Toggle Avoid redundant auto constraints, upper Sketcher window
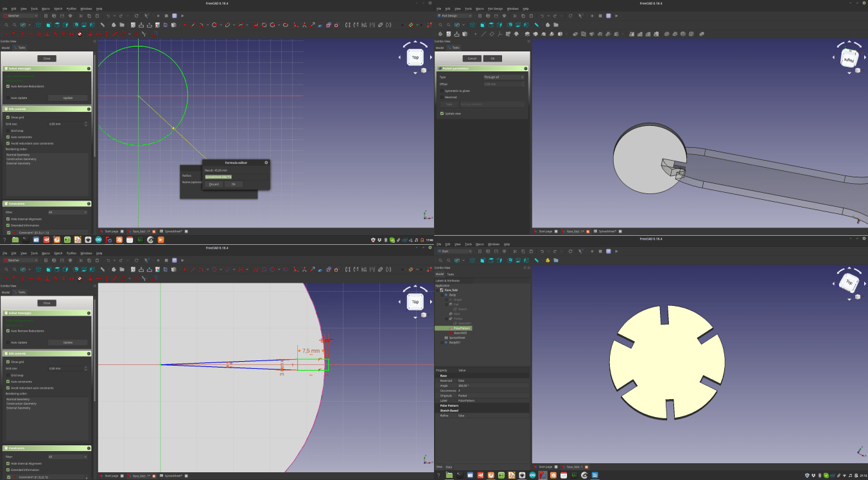 8,143
